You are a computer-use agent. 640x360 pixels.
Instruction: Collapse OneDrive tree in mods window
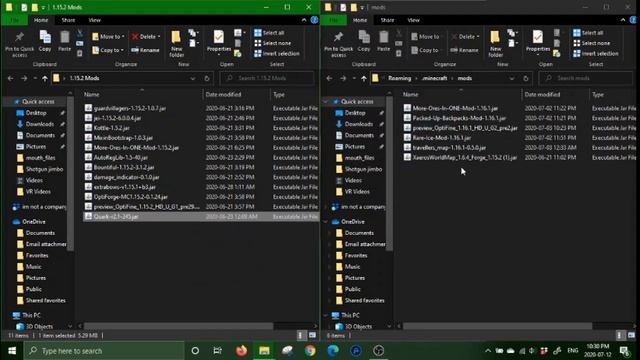(325, 222)
